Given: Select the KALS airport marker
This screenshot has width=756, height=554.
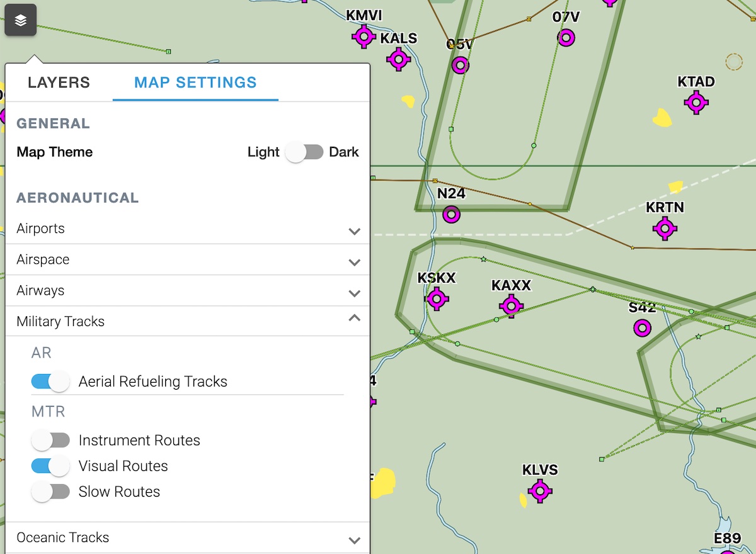Looking at the screenshot, I should pos(399,60).
